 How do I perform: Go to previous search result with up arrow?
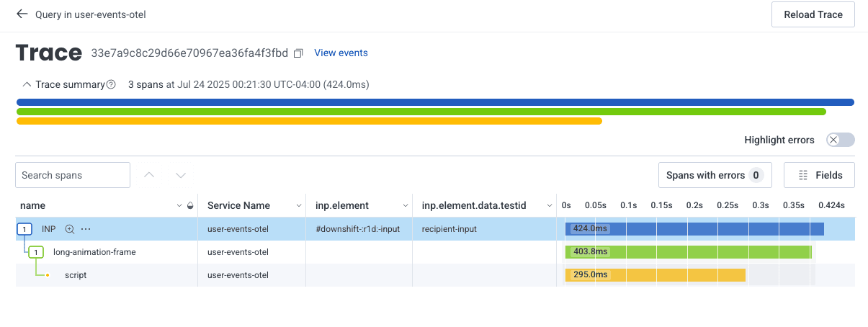[x=149, y=175]
